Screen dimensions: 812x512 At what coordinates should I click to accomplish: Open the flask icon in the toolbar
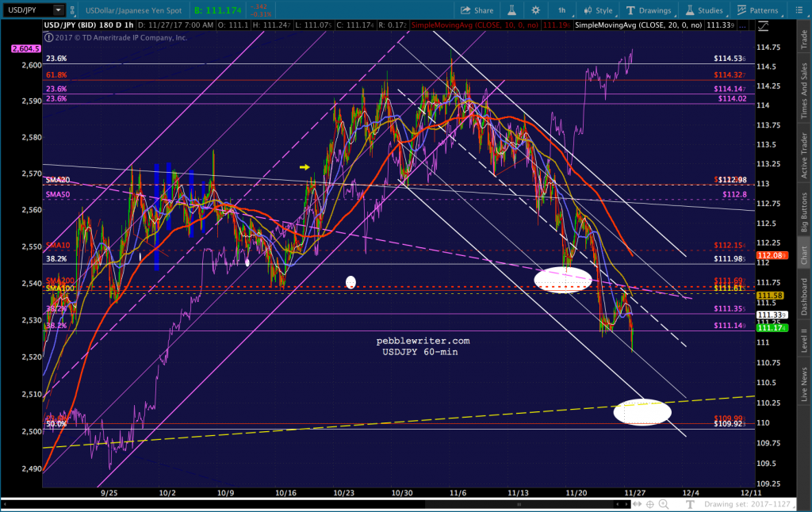[511, 10]
